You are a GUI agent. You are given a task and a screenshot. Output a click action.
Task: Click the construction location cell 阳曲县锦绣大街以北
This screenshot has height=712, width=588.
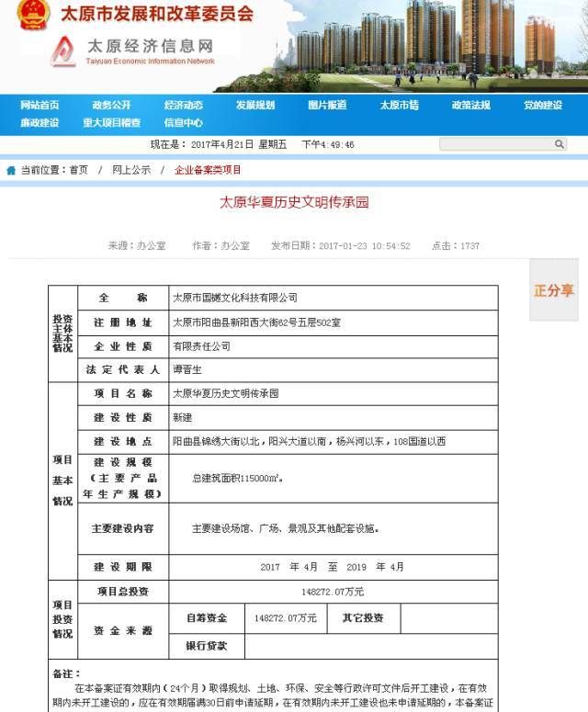[334, 442]
